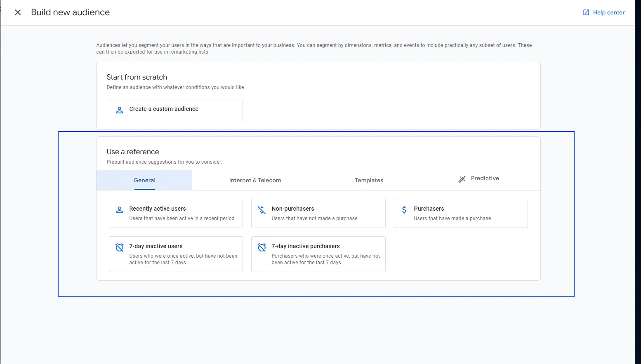The height and width of the screenshot is (364, 641).
Task: Click 'Users that have not made a purchase' description
Action: pos(315,218)
